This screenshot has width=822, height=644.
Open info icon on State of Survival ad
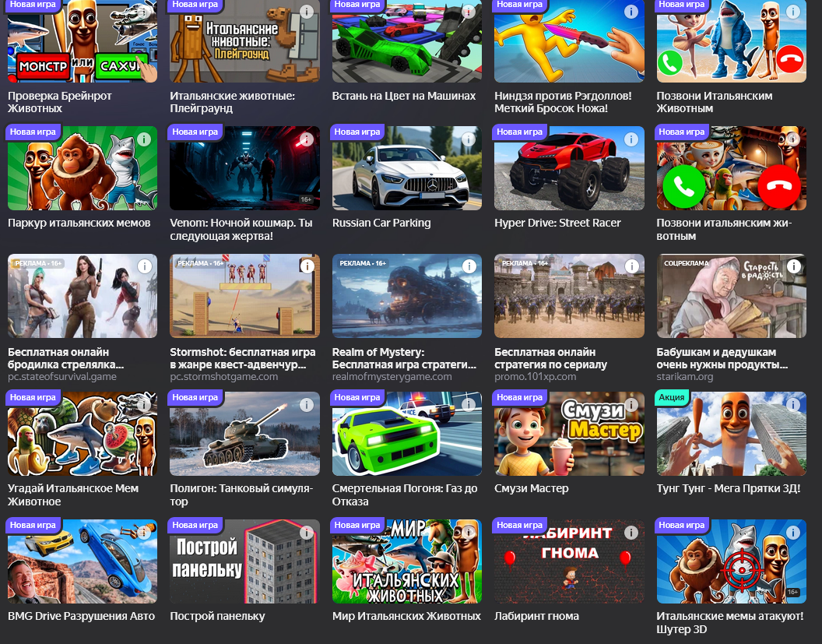(x=144, y=266)
